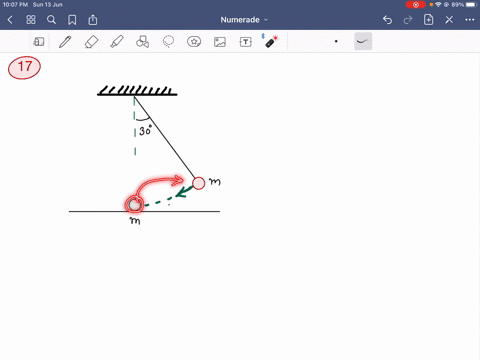Choose the laser trail stroke style
Image resolution: width=480 pixels, height=360 pixels.
coord(363,41)
